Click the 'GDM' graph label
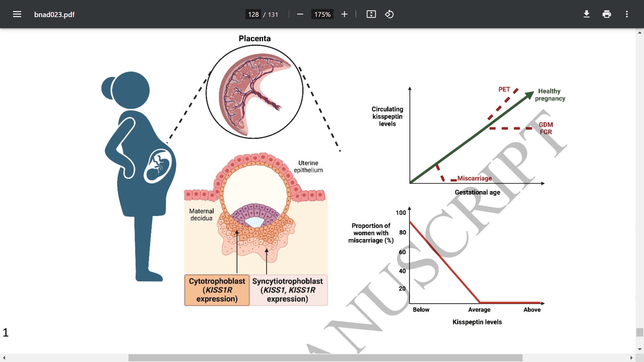Viewport: 644px width, 362px height. (546, 125)
